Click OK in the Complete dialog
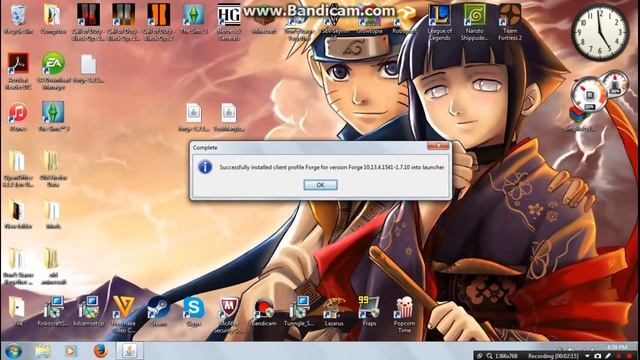This screenshot has width=640, height=360. point(320,185)
